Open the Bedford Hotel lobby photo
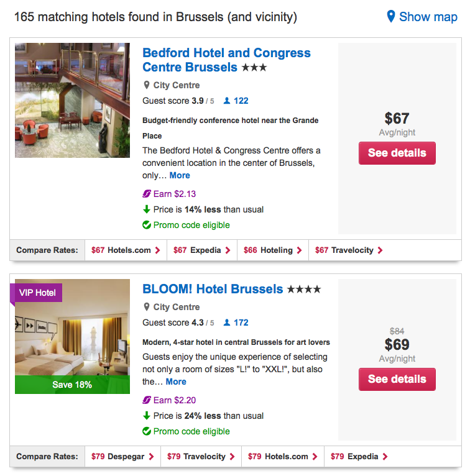Image resolution: width=470 pixels, height=476 pixels. [x=72, y=100]
